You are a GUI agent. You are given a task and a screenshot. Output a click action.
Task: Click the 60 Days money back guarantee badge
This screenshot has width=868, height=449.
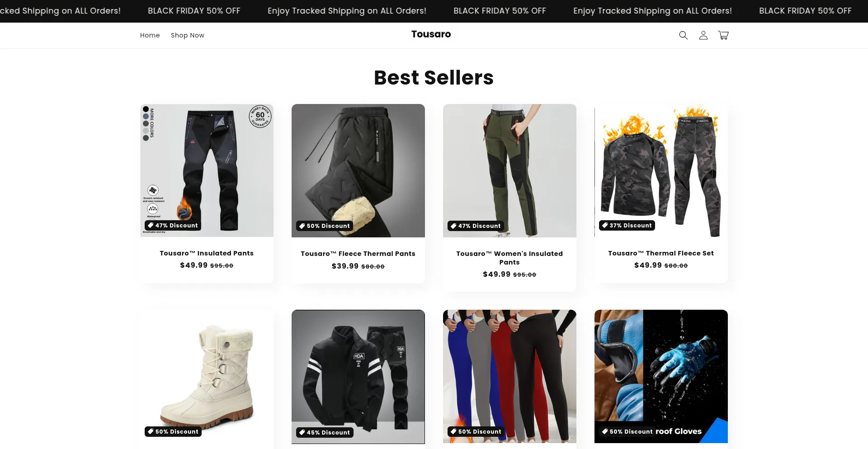pos(260,117)
